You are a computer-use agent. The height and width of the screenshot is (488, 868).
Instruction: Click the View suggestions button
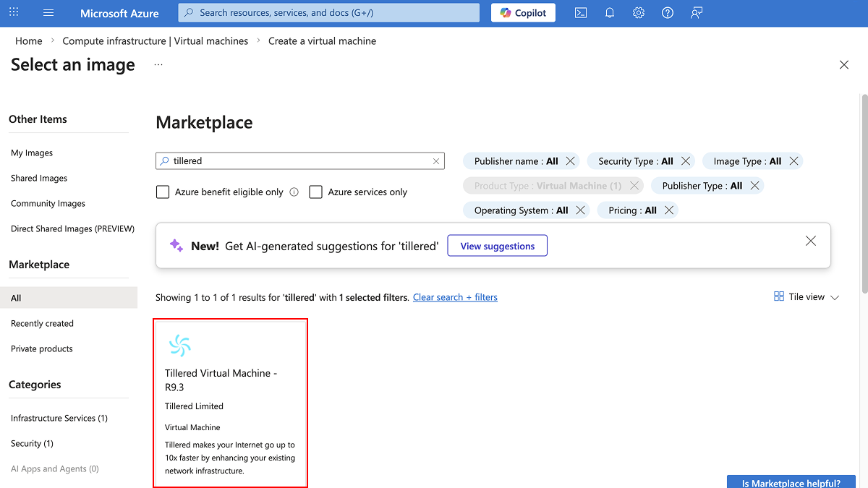point(497,245)
